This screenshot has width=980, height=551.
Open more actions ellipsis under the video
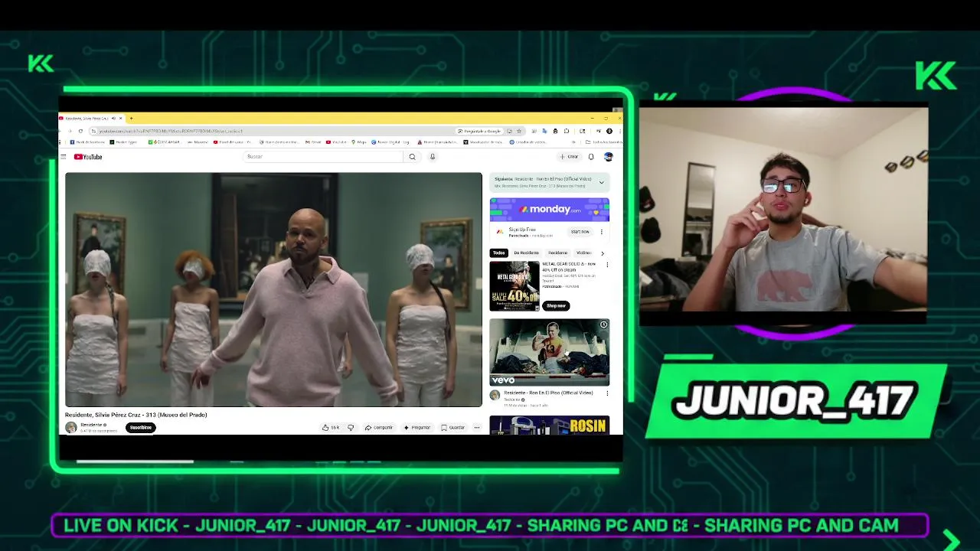click(x=477, y=427)
